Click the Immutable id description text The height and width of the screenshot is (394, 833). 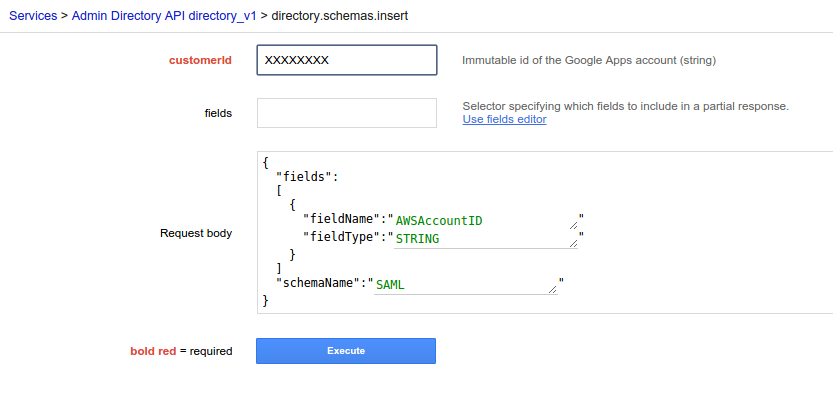click(589, 61)
